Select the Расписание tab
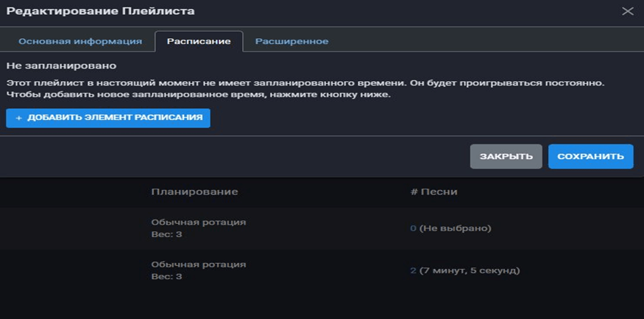The height and width of the screenshot is (319, 644). click(x=199, y=41)
